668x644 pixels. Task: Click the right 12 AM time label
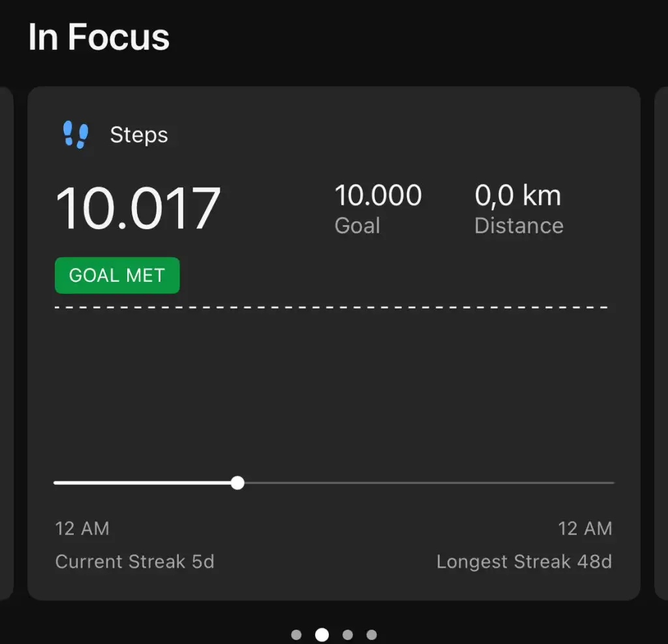(x=585, y=529)
